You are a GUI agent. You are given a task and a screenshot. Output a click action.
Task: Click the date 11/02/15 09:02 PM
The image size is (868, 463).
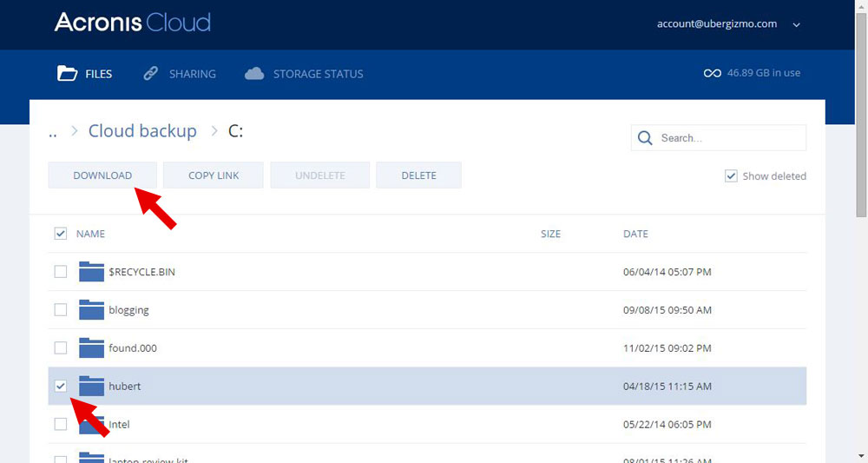(667, 348)
